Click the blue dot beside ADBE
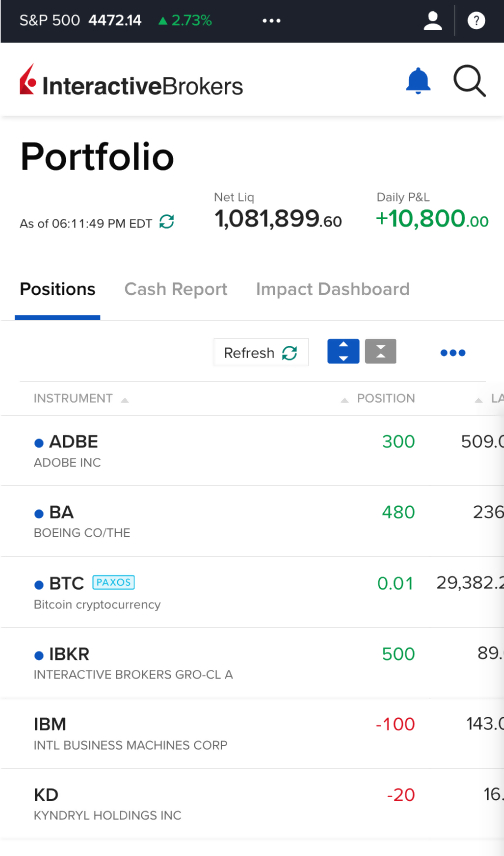 click(39, 443)
